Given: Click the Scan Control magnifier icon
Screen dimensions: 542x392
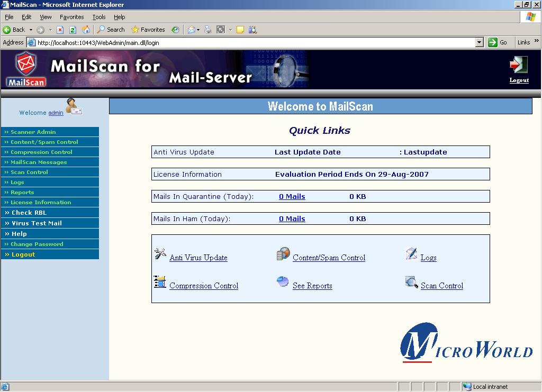Looking at the screenshot, I should (x=411, y=282).
